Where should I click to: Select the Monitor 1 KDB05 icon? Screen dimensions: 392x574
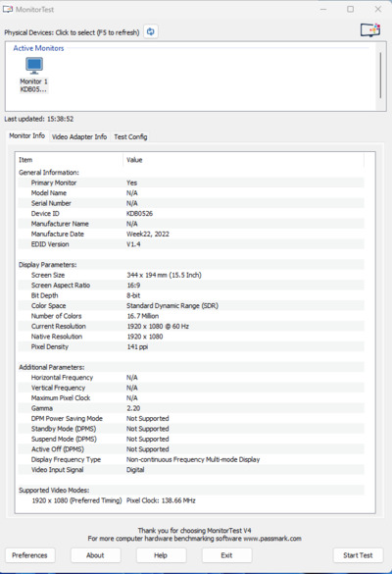tap(33, 75)
